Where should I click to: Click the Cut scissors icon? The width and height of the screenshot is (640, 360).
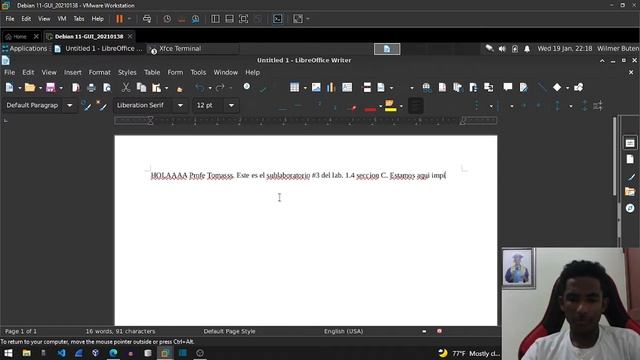[126, 87]
